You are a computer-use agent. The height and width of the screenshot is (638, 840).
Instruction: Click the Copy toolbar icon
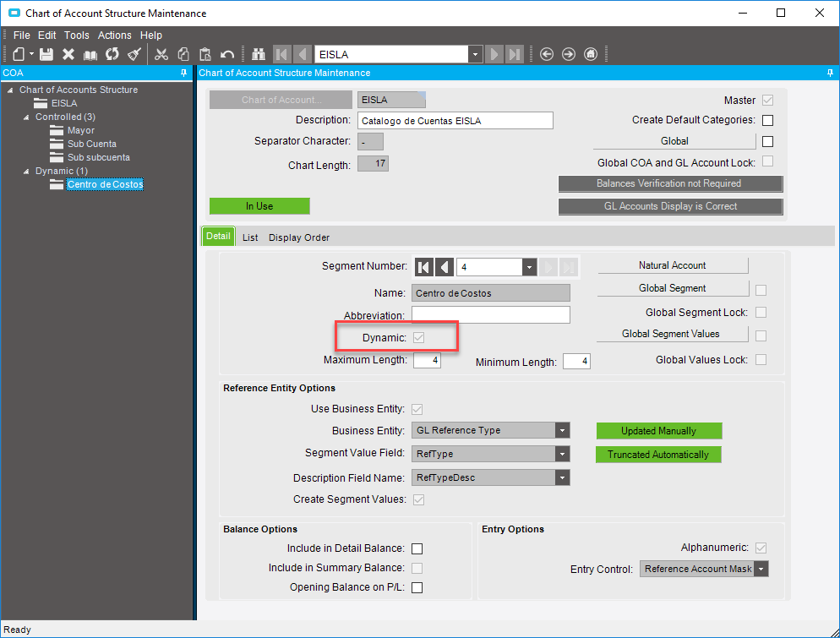tap(183, 54)
